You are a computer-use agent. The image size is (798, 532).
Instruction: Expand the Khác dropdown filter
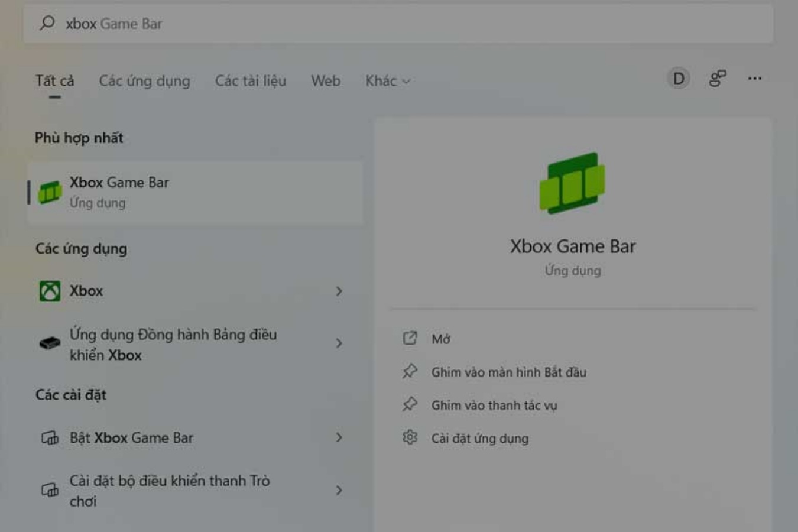tap(387, 81)
